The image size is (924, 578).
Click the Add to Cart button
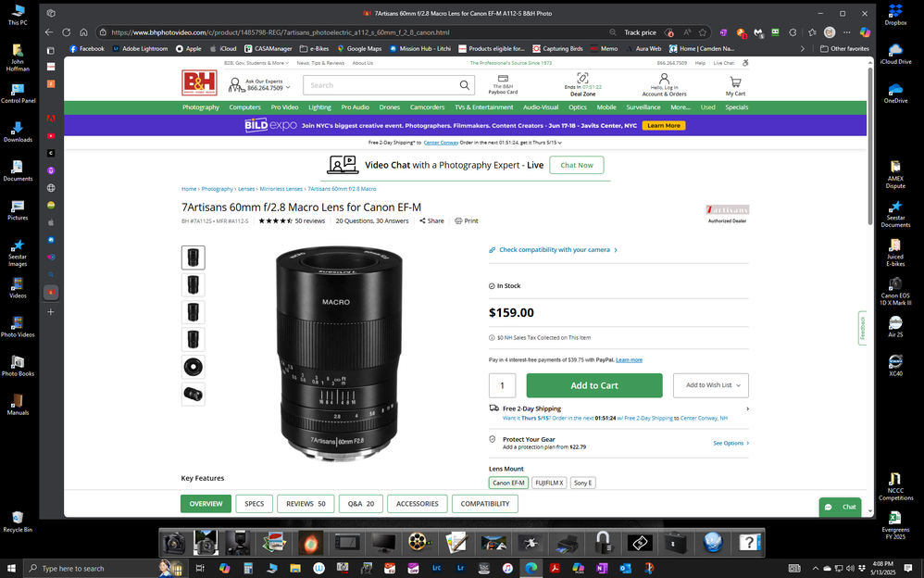coord(594,384)
